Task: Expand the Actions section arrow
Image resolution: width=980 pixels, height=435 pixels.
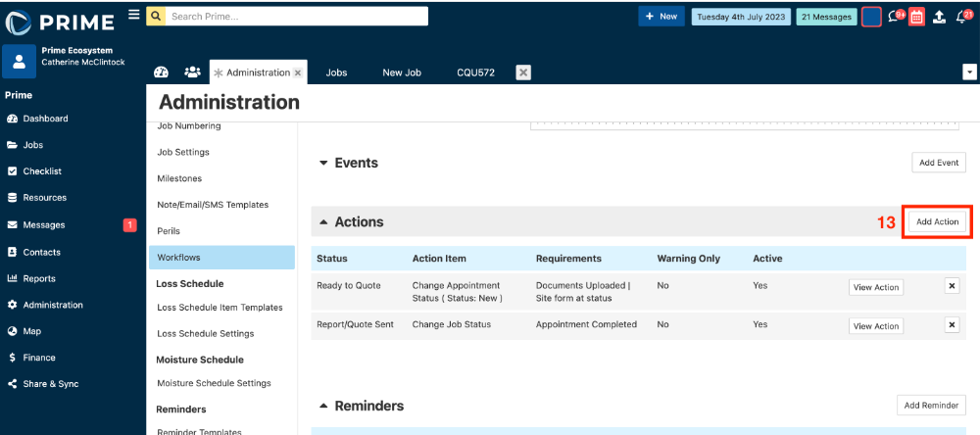Action: (x=323, y=221)
